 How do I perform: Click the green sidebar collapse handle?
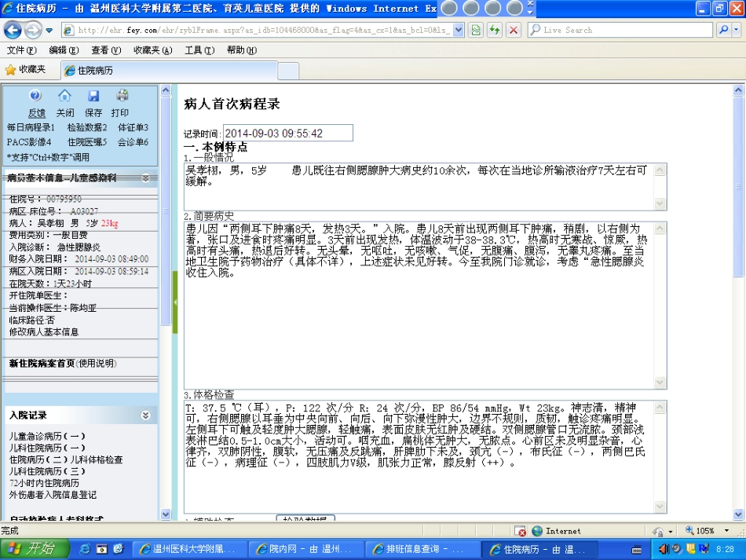coord(174,302)
